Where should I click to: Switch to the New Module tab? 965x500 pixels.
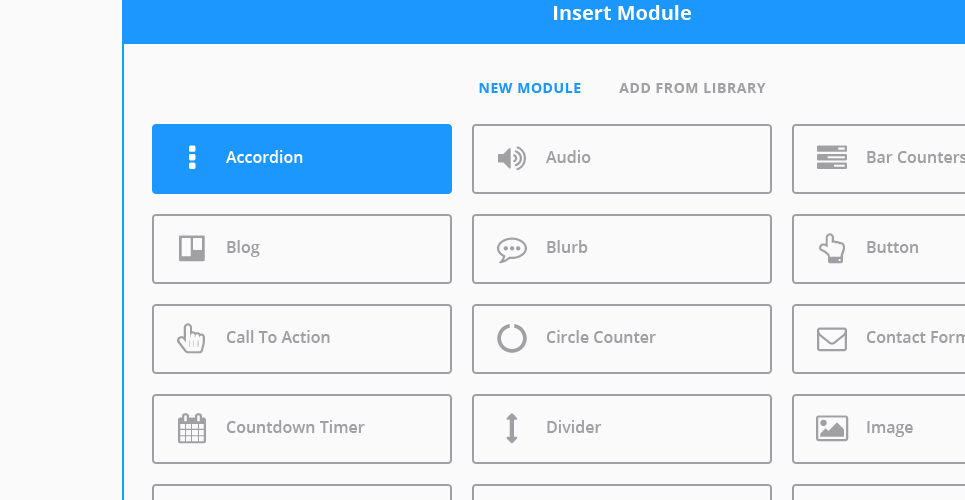point(530,88)
